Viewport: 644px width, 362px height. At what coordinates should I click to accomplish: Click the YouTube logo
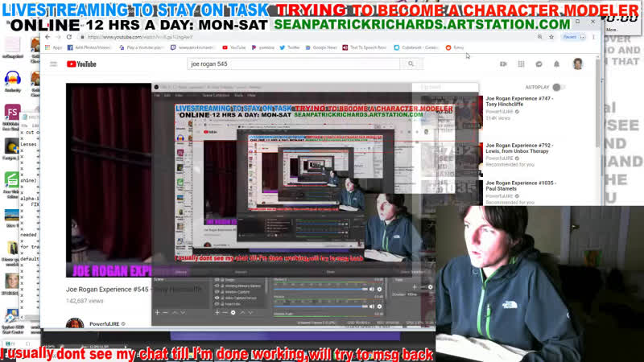[x=81, y=64]
